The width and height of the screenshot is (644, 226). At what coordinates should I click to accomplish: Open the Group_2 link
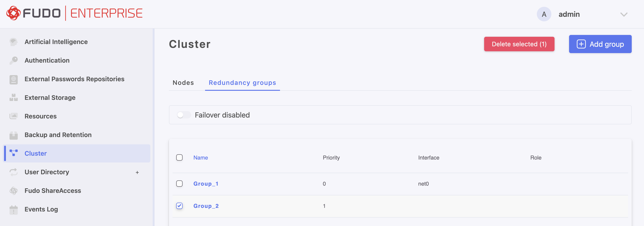(206, 206)
